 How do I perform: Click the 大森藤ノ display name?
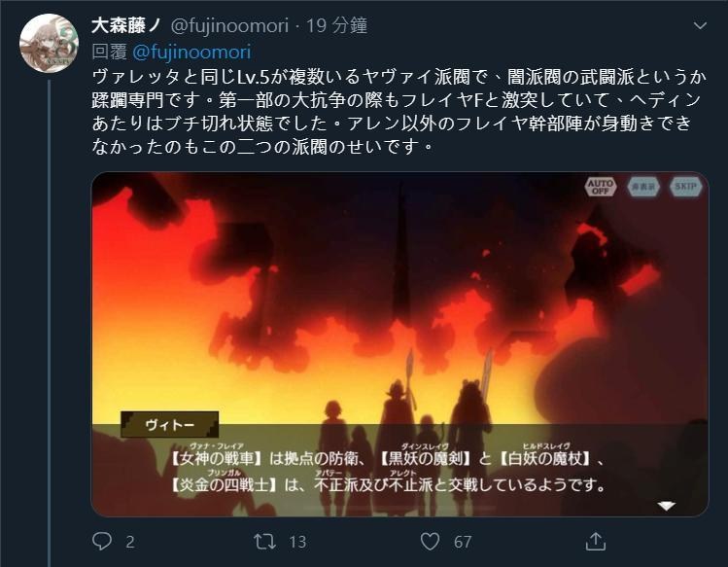click(x=126, y=25)
